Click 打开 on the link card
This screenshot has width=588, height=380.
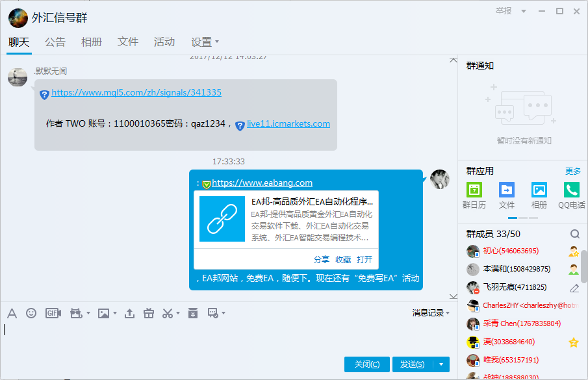[x=364, y=259]
